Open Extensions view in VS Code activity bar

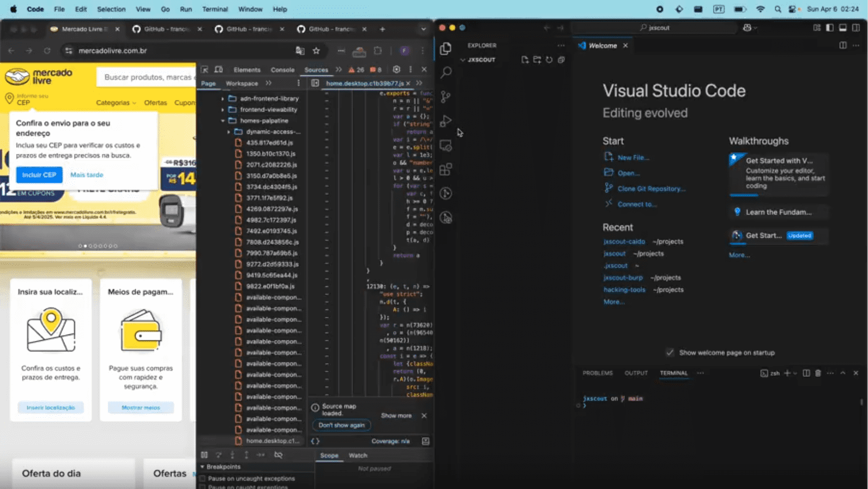[446, 169]
